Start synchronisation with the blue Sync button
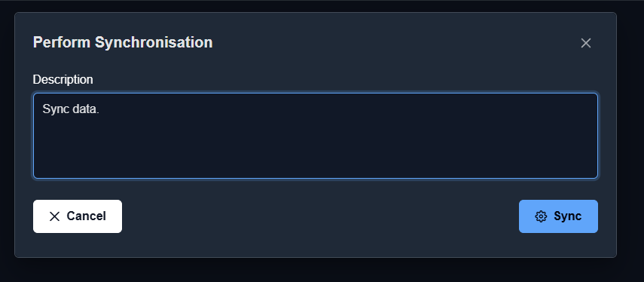The height and width of the screenshot is (282, 644). 558,216
